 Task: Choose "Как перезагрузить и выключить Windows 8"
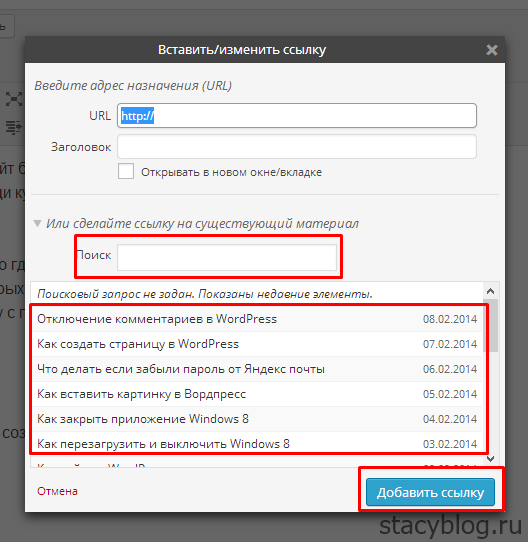pyautogui.click(x=257, y=443)
